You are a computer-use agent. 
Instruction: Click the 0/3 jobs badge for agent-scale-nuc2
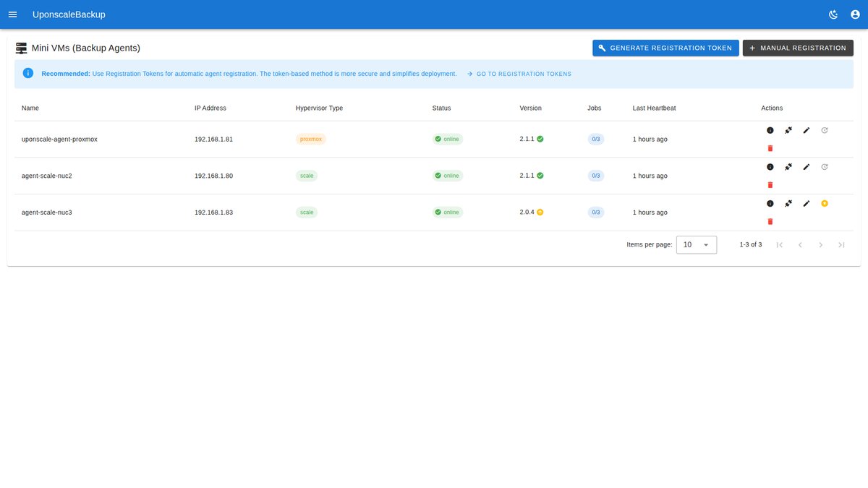point(595,176)
